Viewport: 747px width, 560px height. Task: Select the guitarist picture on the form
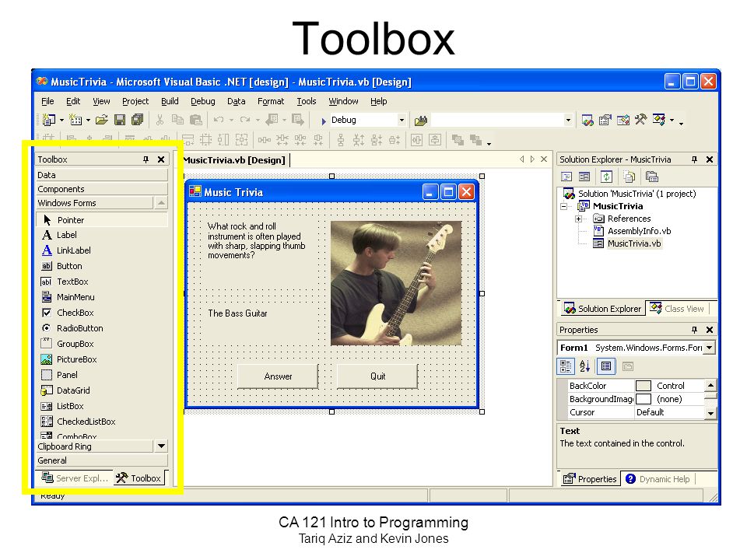pos(396,283)
